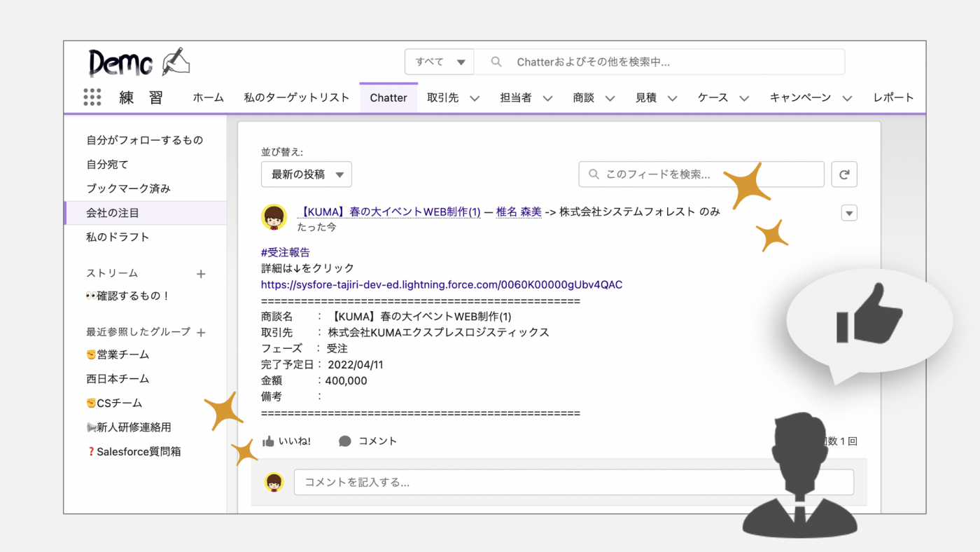The image size is (980, 552).
Task: Click the comment bubble icon beside コメント
Action: (345, 441)
